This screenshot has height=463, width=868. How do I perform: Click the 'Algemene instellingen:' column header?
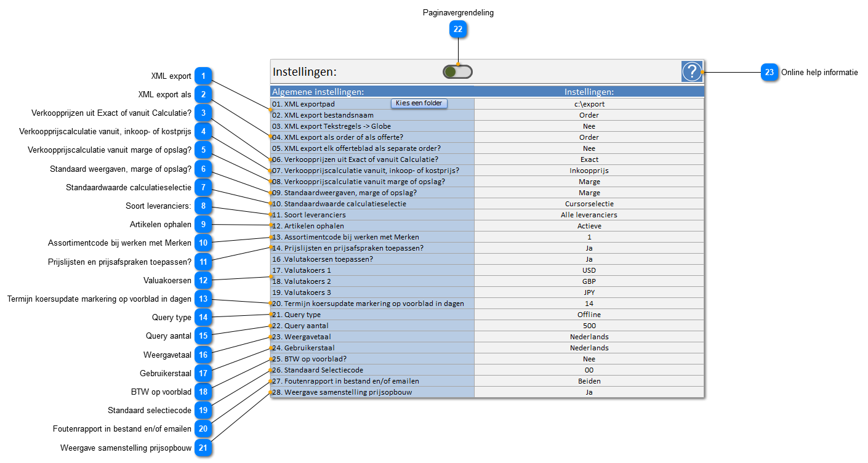(x=318, y=92)
